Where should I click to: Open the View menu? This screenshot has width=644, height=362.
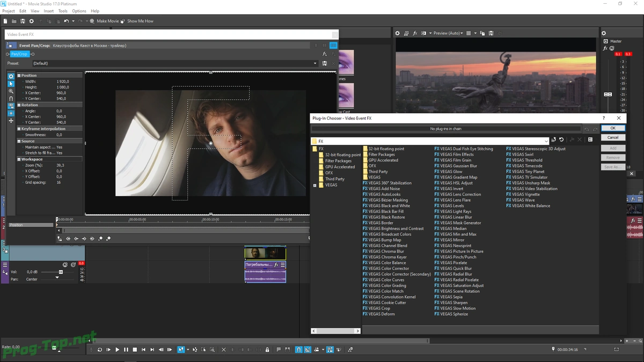35,11
